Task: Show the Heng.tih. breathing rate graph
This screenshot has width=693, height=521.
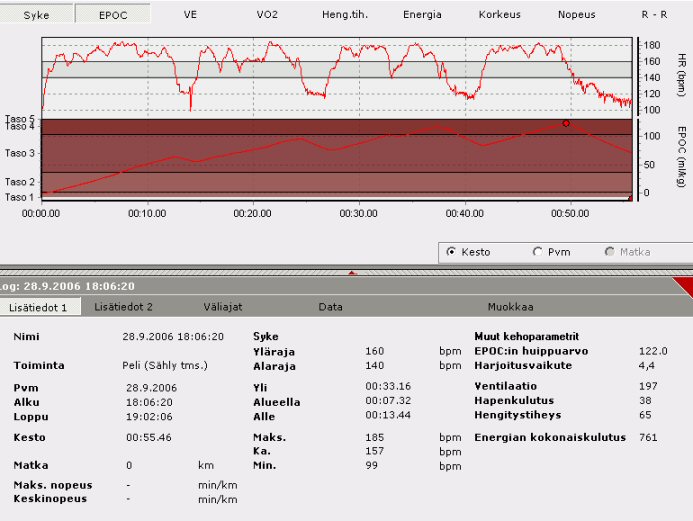Action: 343,15
